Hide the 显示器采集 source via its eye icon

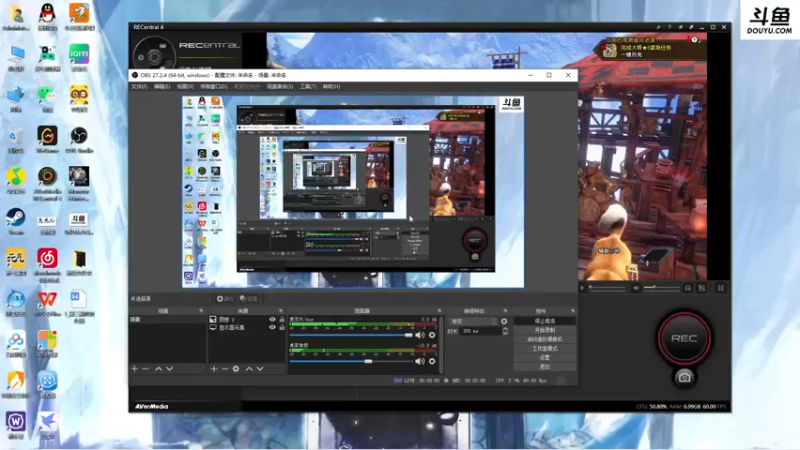point(272,328)
